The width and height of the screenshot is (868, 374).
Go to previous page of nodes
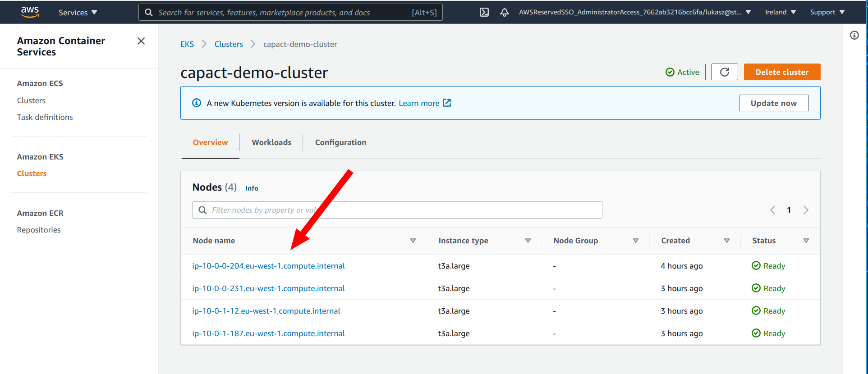[x=772, y=210]
